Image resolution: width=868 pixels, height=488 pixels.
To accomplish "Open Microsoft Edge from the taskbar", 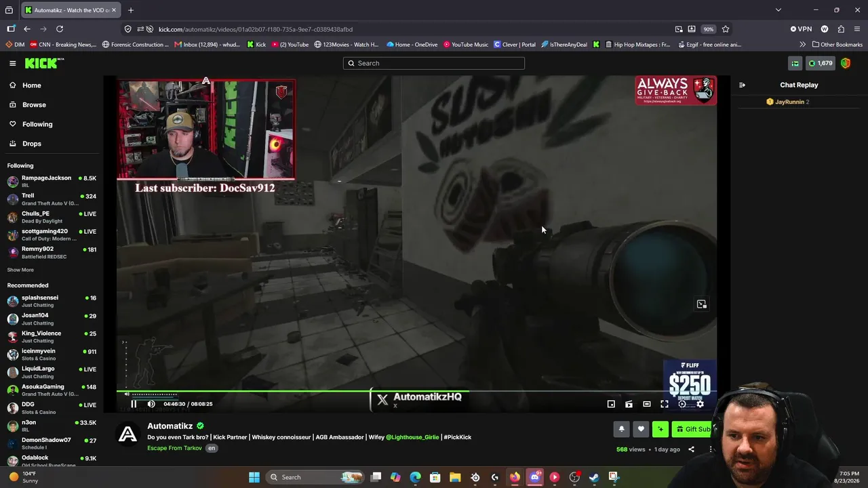I will coord(415,477).
